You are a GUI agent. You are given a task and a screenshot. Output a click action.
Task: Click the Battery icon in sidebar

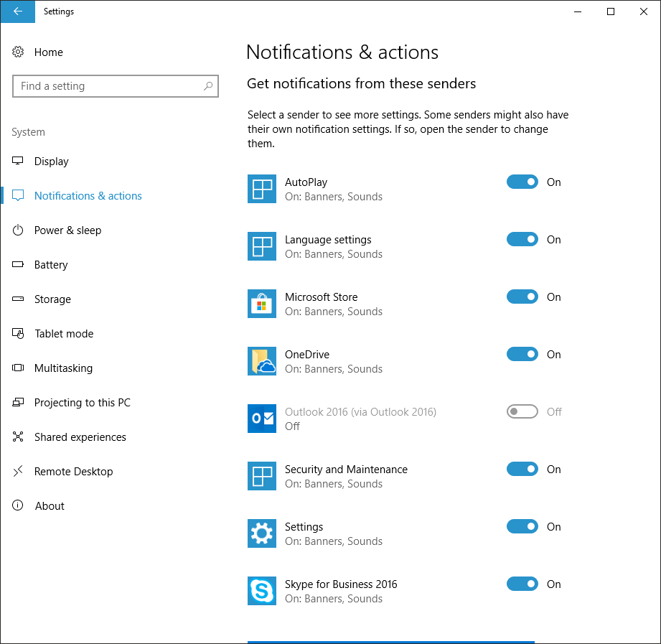[18, 264]
